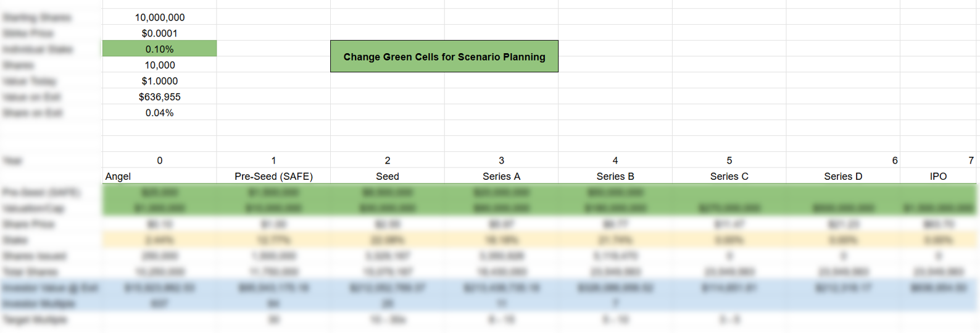Viewport: 980px width, 333px height.
Task: Click the year 3 cell
Action: pos(501,161)
